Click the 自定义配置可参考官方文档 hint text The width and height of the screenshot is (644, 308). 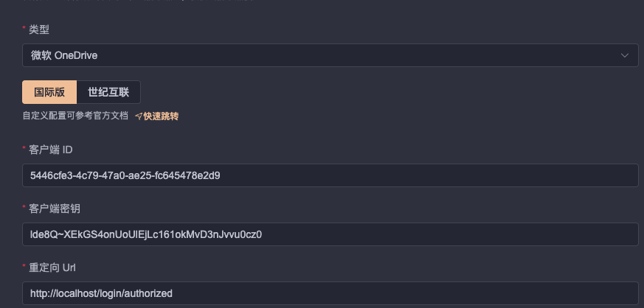(75, 116)
